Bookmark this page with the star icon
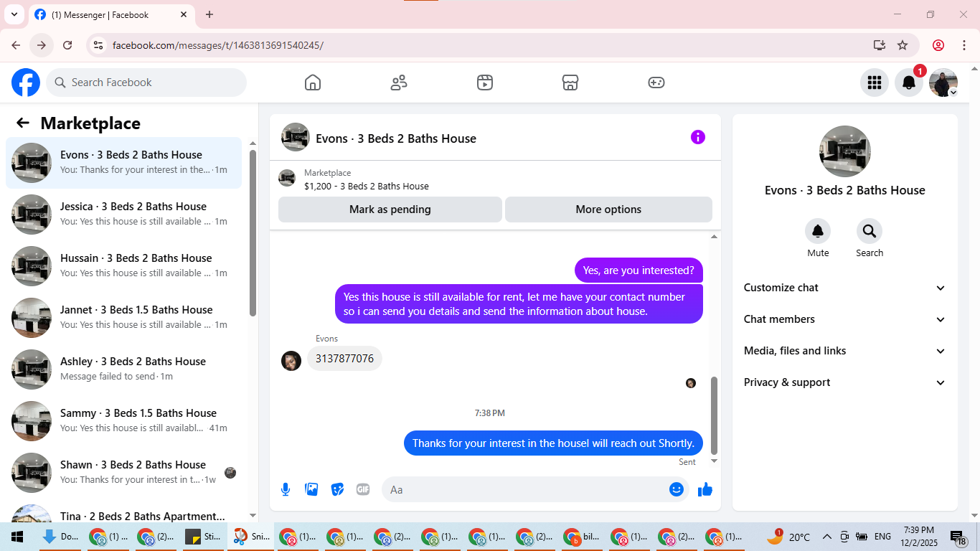Image resolution: width=980 pixels, height=551 pixels. click(903, 45)
